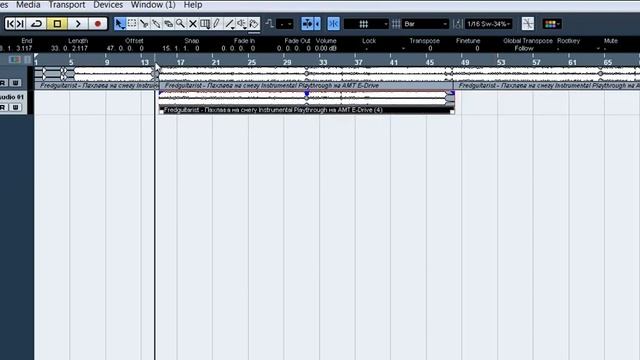This screenshot has height=360, width=640.
Task: Click the Fade In value field
Action: (238, 48)
